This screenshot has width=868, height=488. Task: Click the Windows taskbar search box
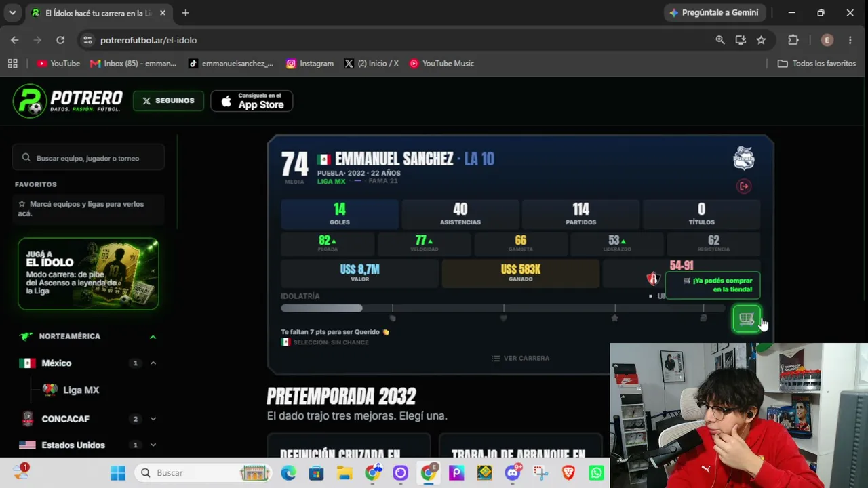(x=203, y=472)
